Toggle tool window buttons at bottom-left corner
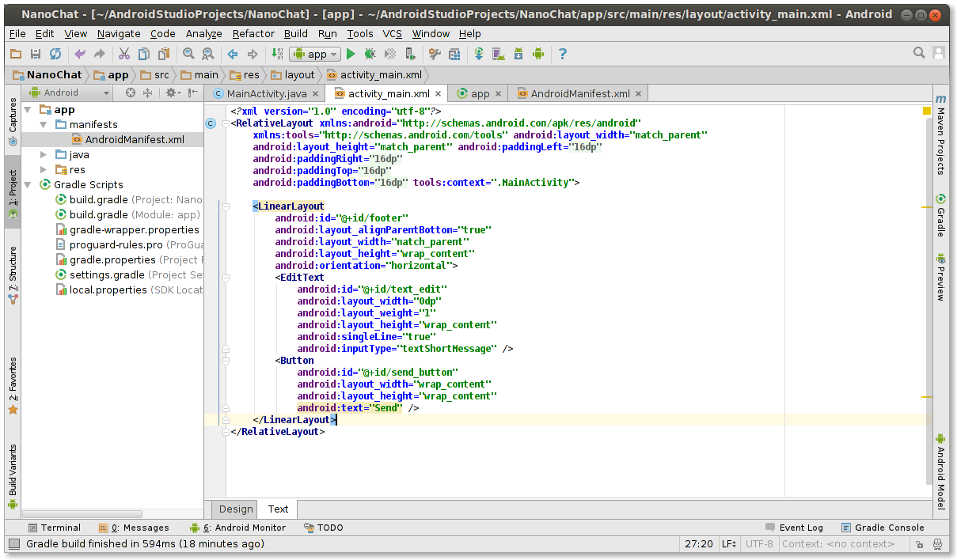The width and height of the screenshot is (957, 560). tap(13, 544)
